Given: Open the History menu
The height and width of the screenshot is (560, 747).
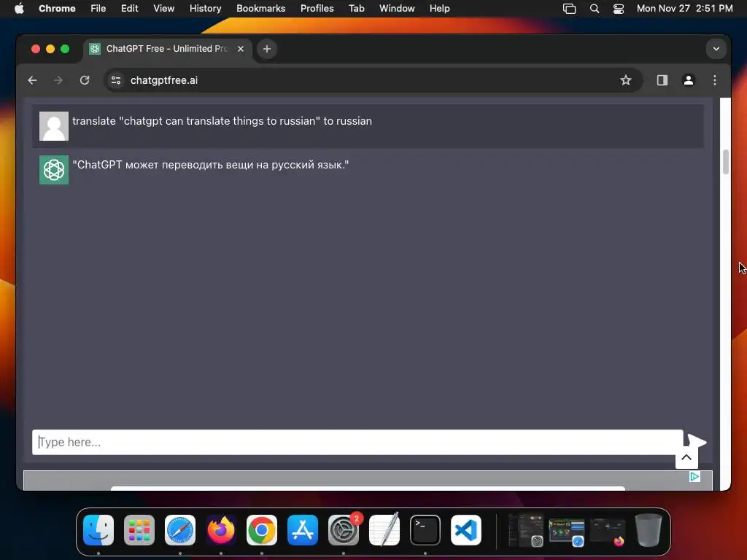Looking at the screenshot, I should pyautogui.click(x=205, y=9).
